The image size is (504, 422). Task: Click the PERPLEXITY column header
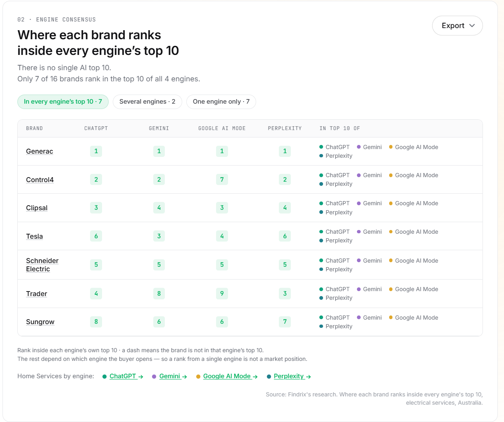(285, 128)
